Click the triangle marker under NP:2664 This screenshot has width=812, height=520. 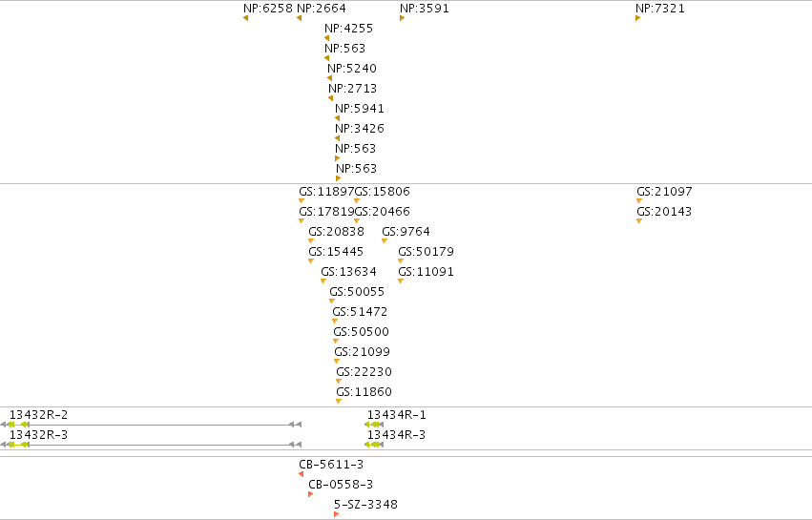pos(299,18)
